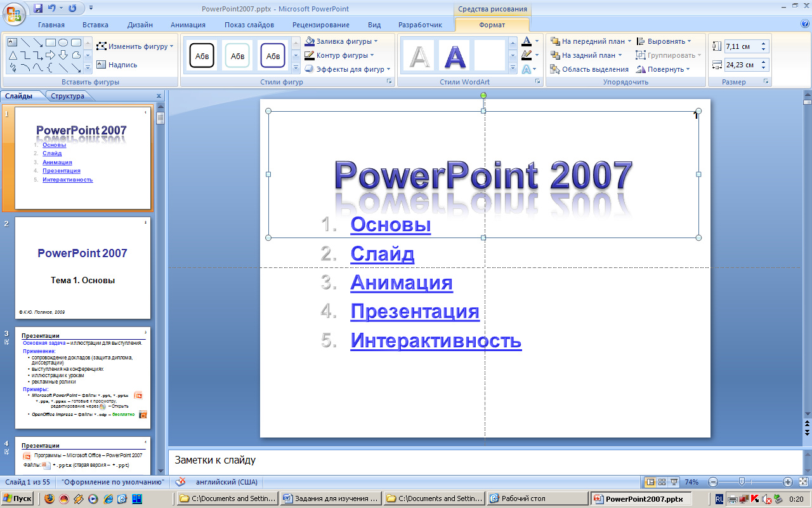Fit slide to current window button
The image size is (812, 508).
pyautogui.click(x=802, y=482)
